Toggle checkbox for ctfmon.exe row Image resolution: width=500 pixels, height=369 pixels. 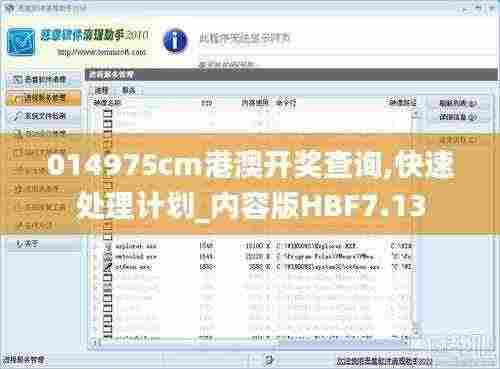pyautogui.click(x=108, y=267)
